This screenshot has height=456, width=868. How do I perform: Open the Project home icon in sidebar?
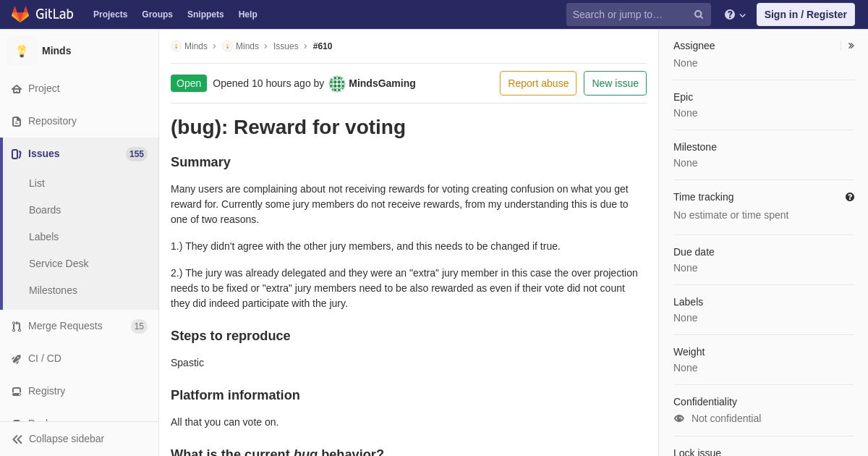point(17,88)
